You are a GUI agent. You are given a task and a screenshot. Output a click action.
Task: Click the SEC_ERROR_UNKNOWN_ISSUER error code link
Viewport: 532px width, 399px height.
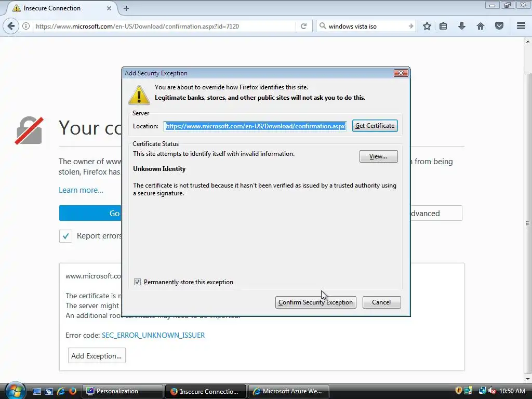(153, 335)
